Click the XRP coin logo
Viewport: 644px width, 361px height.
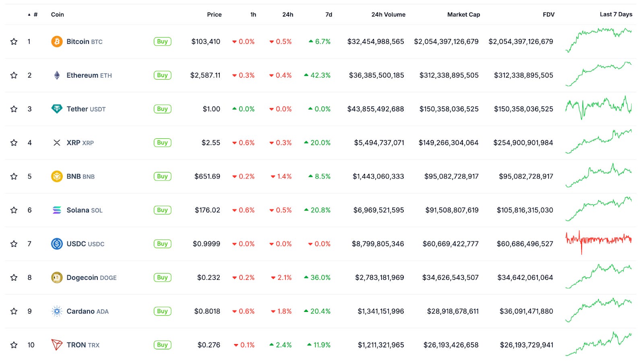[x=57, y=143]
